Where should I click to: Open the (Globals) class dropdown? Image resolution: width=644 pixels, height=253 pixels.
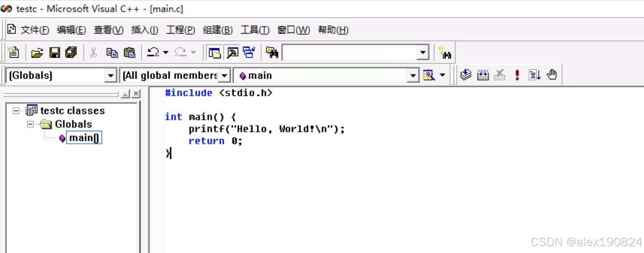pos(111,76)
